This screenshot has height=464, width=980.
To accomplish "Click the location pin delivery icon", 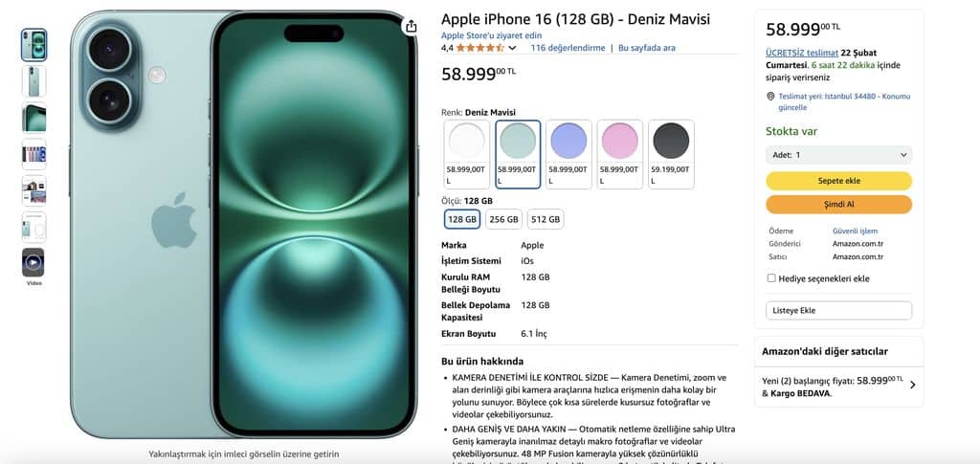I will pyautogui.click(x=770, y=97).
